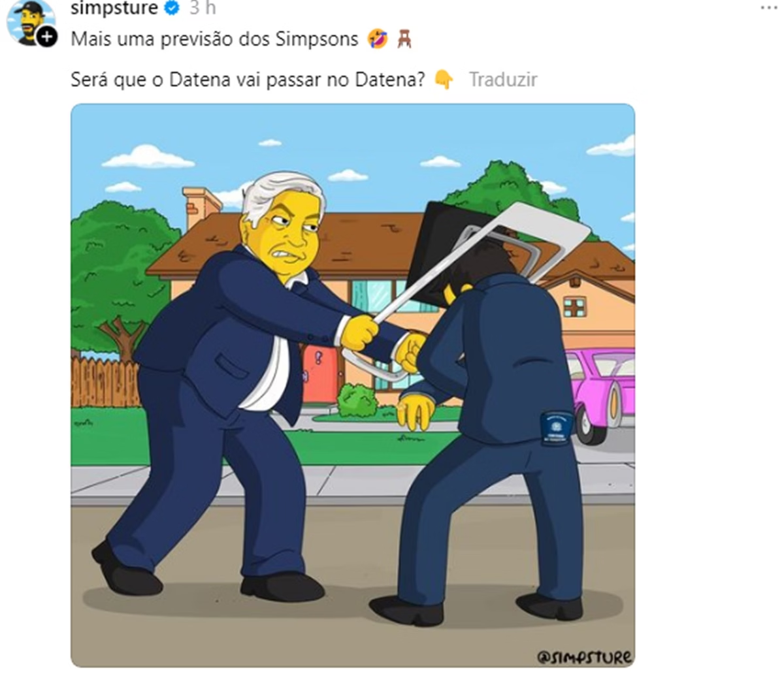Click the green bush by the doorway
Screen dimensions: 784x689
[358, 400]
